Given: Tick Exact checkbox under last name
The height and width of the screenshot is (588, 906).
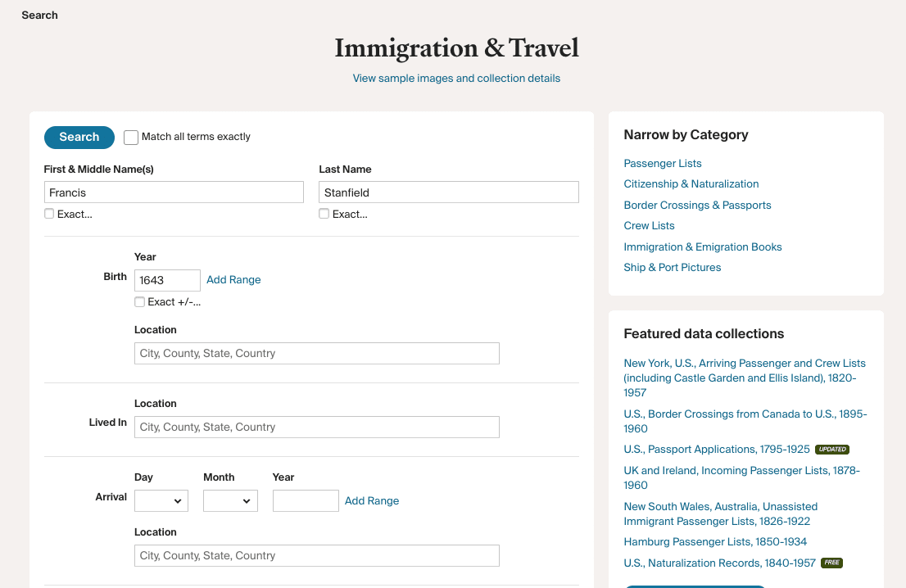Looking at the screenshot, I should point(324,214).
